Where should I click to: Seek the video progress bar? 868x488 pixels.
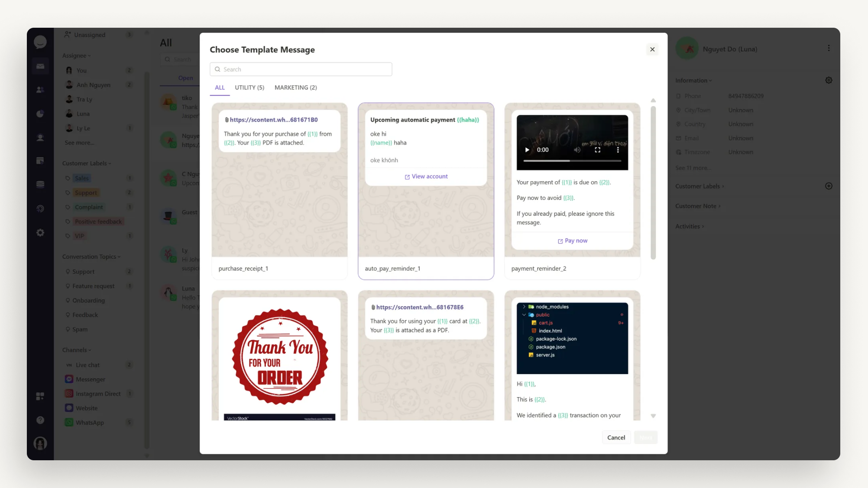[572, 161]
